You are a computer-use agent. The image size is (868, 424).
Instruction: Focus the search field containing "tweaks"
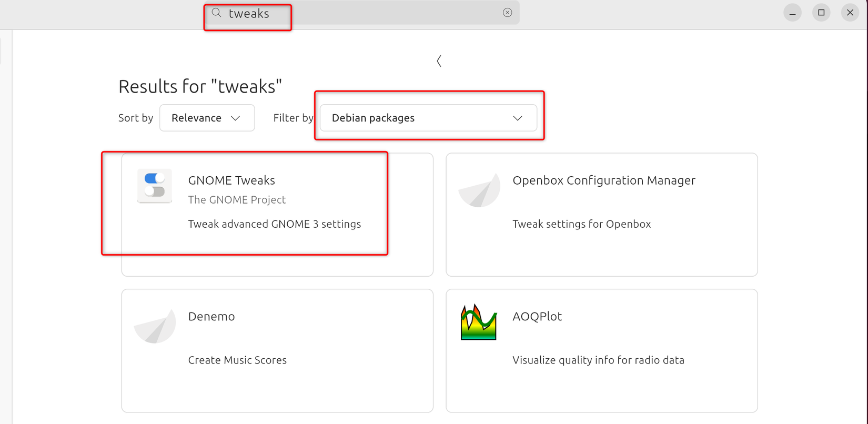click(x=358, y=13)
